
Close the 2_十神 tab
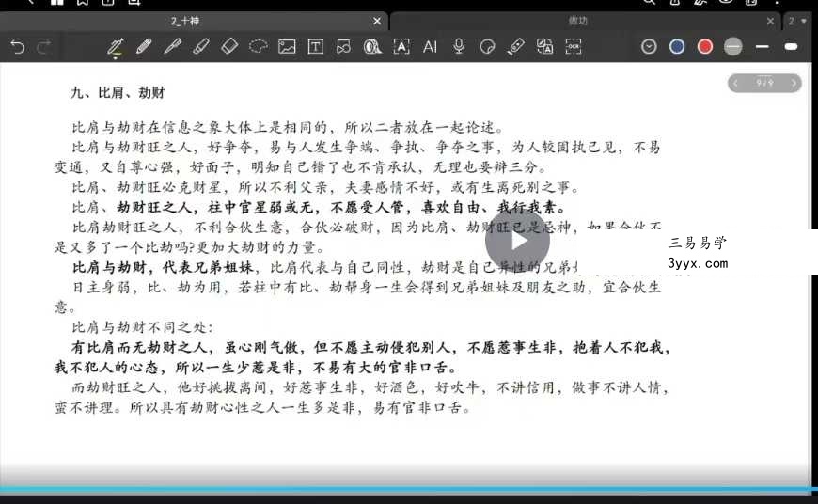point(377,21)
